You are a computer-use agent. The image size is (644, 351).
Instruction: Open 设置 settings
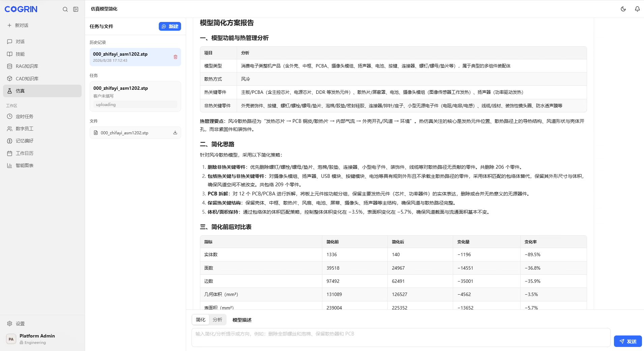pos(42,324)
